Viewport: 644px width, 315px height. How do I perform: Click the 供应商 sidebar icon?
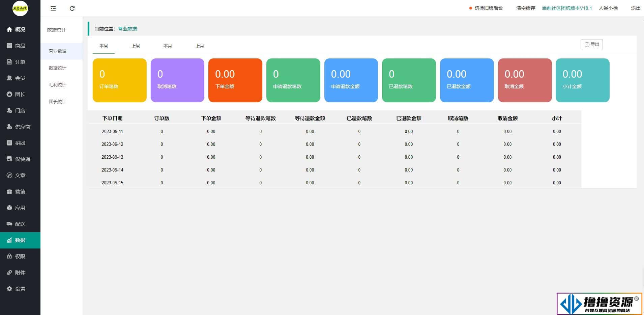click(9, 127)
